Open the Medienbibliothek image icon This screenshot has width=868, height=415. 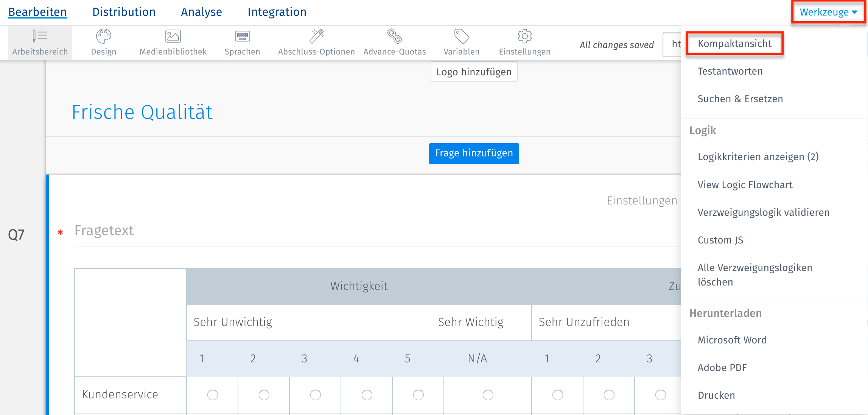tap(173, 36)
